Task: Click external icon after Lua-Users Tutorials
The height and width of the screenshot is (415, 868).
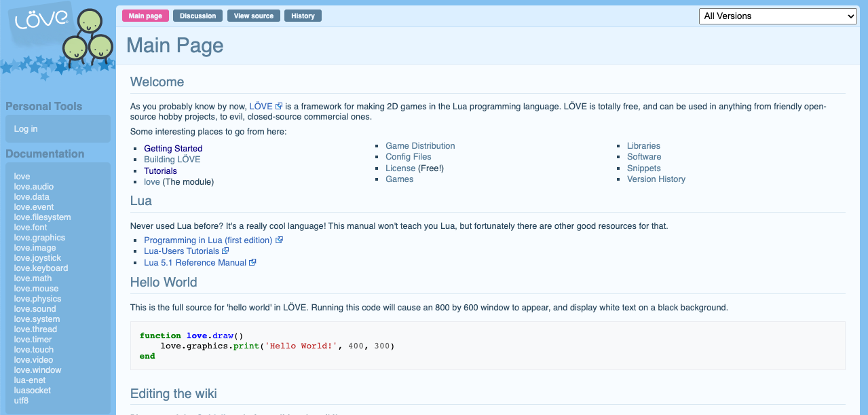Action: tap(226, 251)
